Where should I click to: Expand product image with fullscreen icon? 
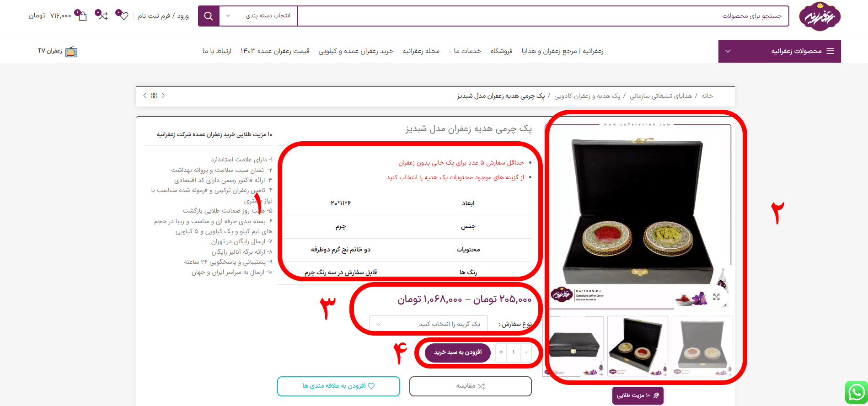click(x=716, y=297)
